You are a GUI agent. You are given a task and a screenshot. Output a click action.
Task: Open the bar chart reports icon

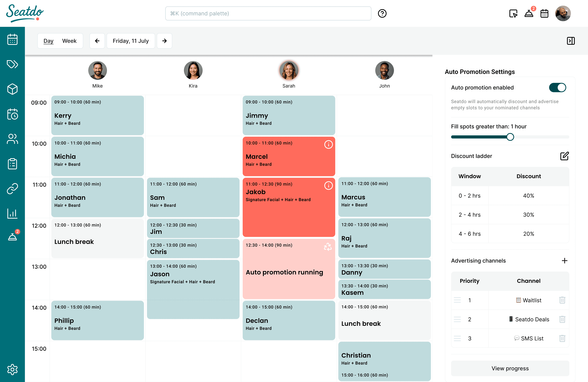point(12,214)
